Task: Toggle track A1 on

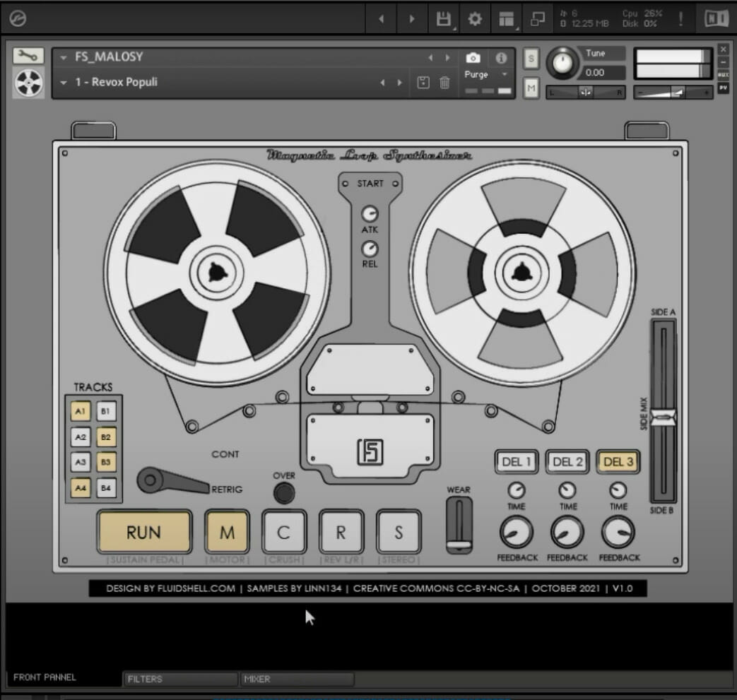Action: click(x=80, y=412)
